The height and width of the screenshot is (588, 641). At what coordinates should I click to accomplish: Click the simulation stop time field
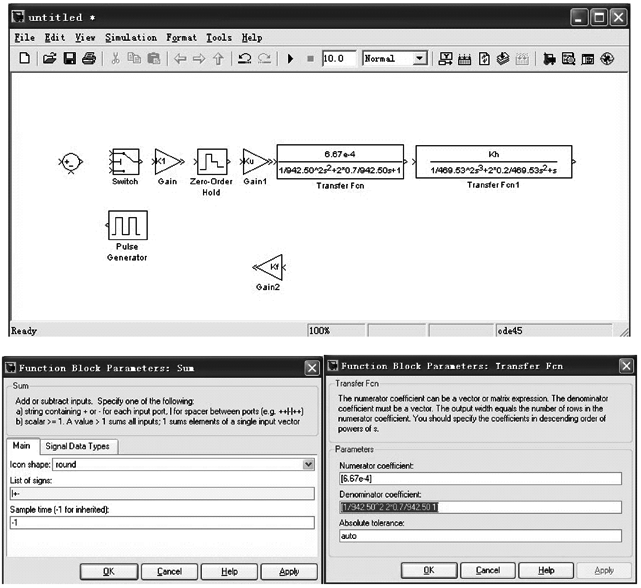[340, 60]
